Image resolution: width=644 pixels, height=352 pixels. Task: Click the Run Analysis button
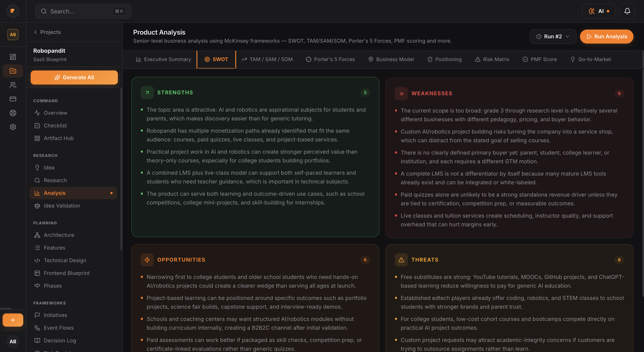[607, 36]
